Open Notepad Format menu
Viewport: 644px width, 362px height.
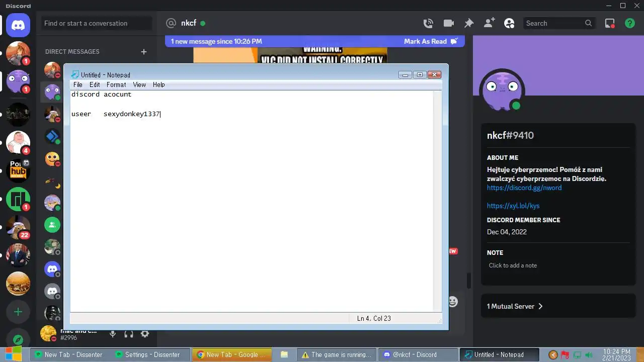pos(116,84)
